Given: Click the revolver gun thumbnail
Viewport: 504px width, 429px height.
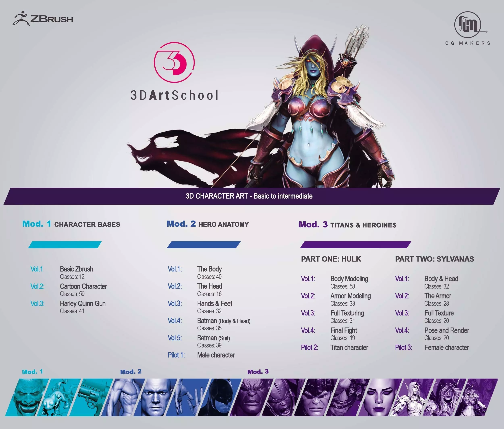Looking at the screenshot, I should (x=91, y=397).
